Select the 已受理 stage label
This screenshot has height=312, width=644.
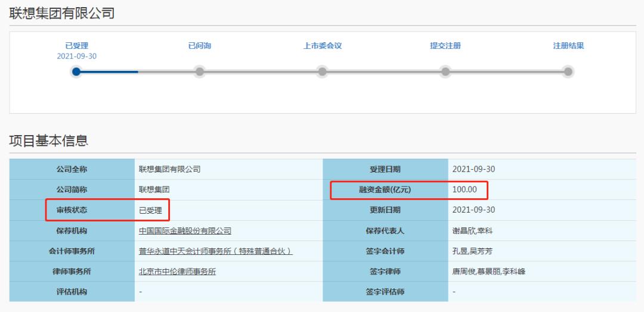(77, 46)
